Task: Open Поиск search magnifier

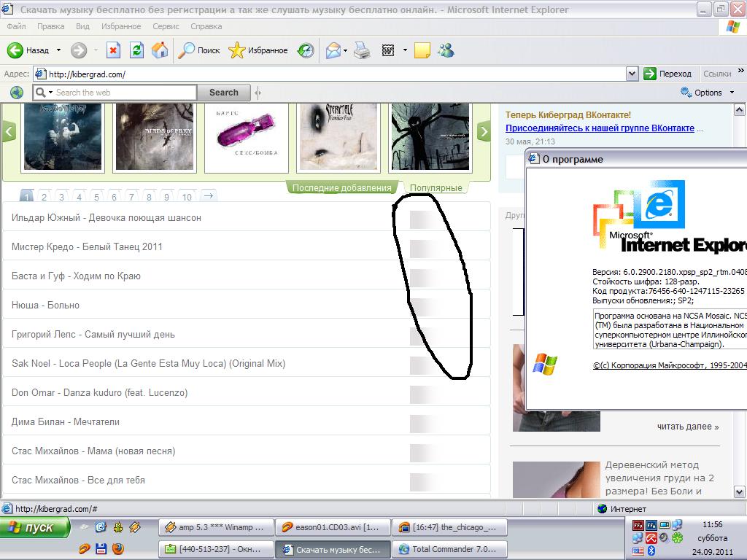Action: pos(186,50)
